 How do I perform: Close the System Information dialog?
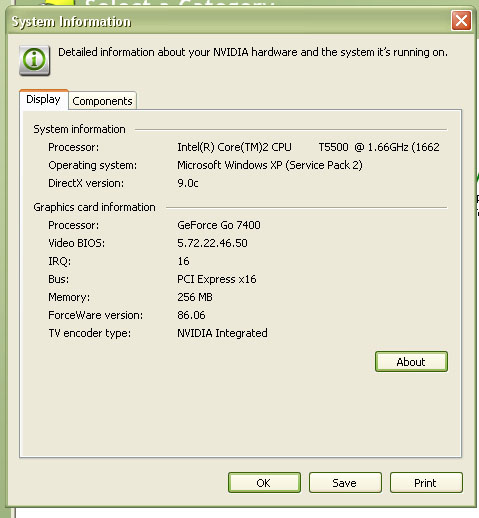(461, 21)
